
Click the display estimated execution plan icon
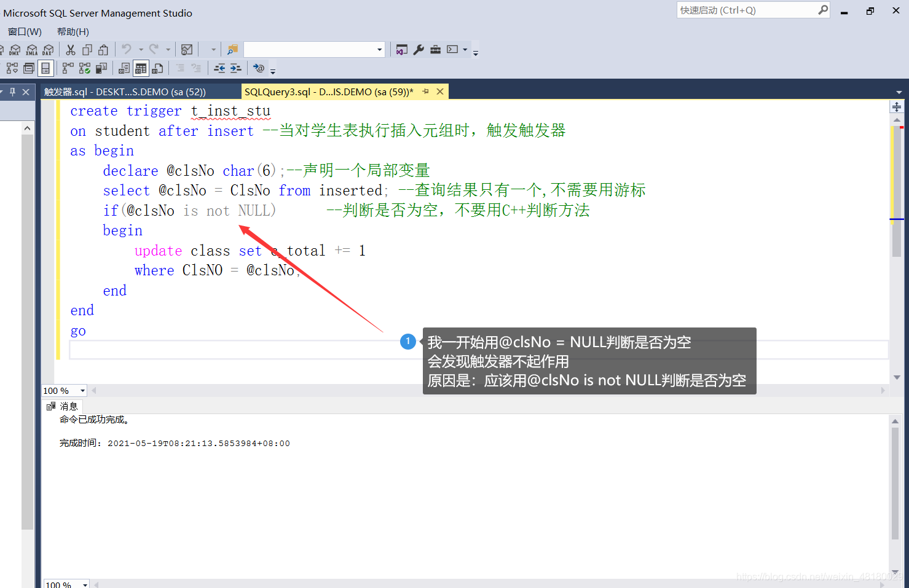(x=12, y=68)
